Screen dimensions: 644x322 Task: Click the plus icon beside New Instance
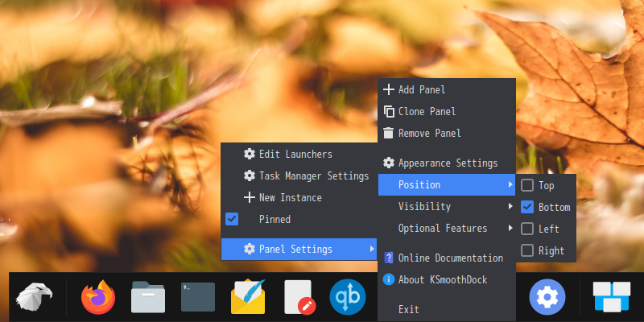(x=250, y=197)
